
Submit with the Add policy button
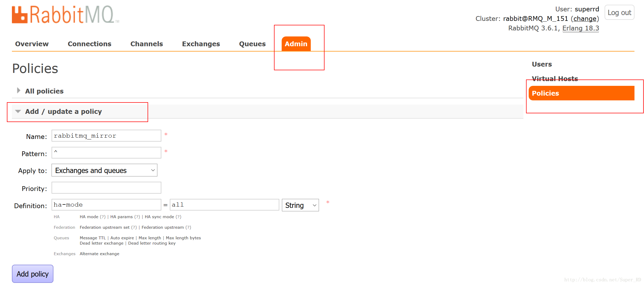[33, 274]
